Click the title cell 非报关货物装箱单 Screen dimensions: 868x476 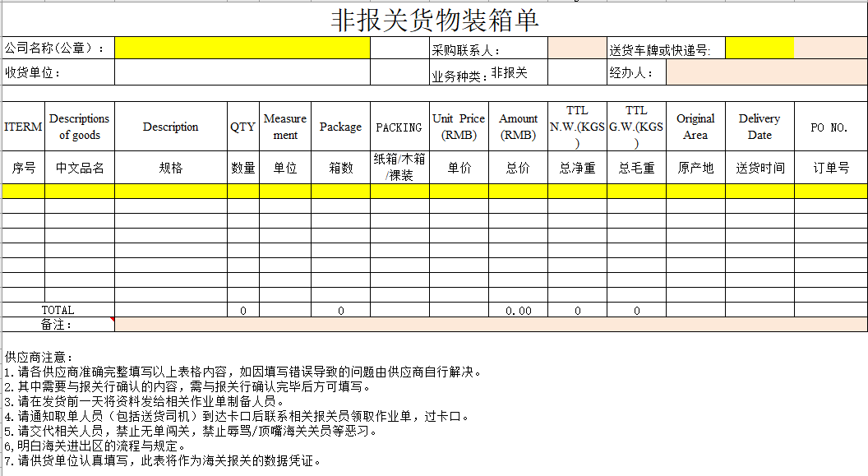(x=434, y=20)
